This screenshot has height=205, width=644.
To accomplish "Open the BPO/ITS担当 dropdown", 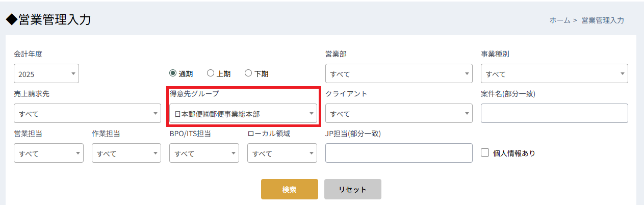I will [x=204, y=153].
